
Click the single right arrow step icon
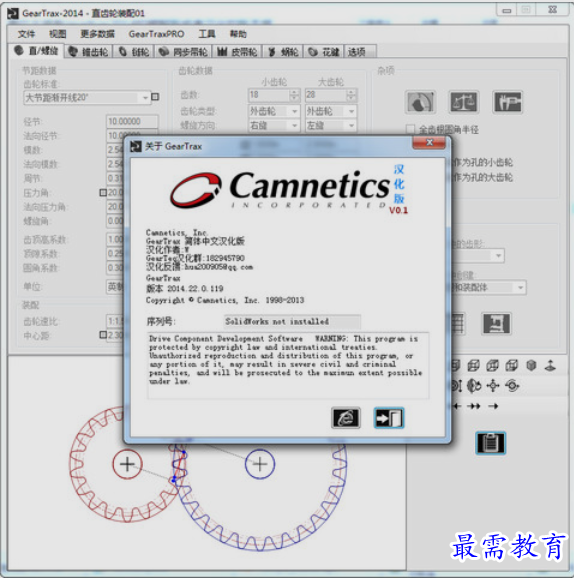coord(493,406)
